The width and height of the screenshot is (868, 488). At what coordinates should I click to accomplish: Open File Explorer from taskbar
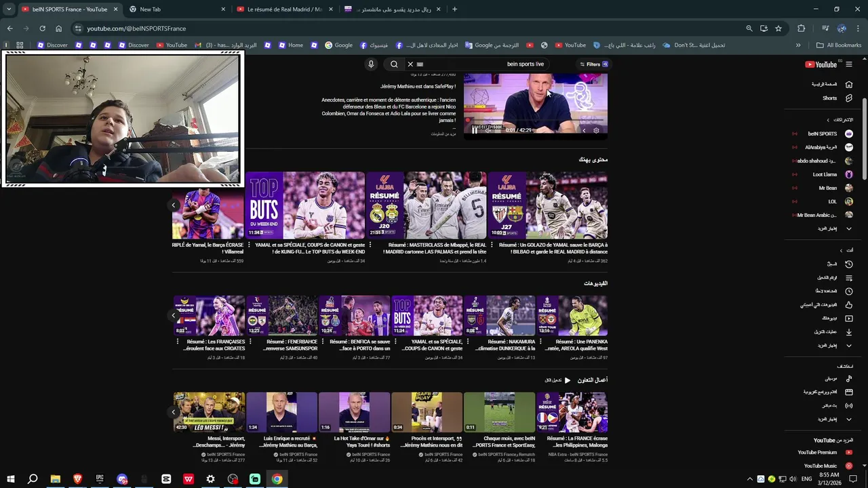tap(55, 479)
